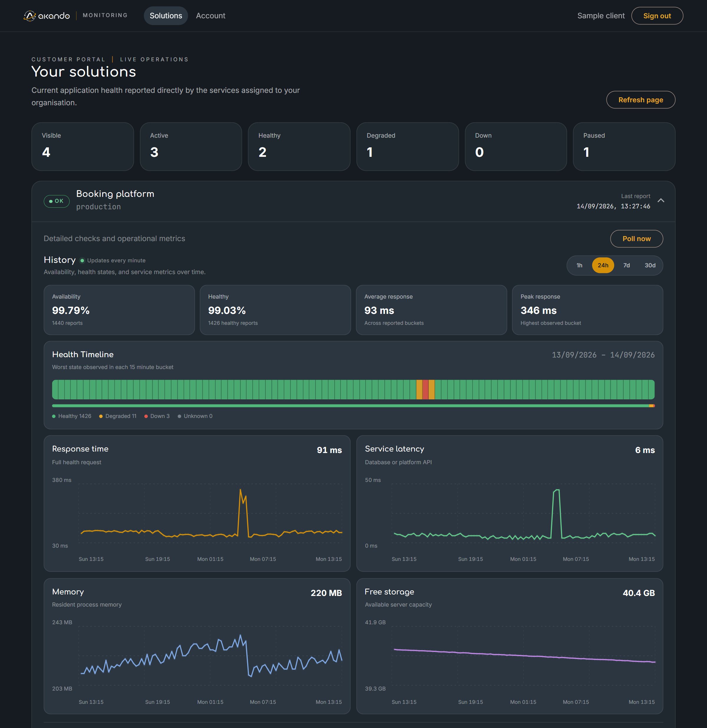The image size is (707, 728).
Task: Click the Paused count card
Action: tap(624, 146)
